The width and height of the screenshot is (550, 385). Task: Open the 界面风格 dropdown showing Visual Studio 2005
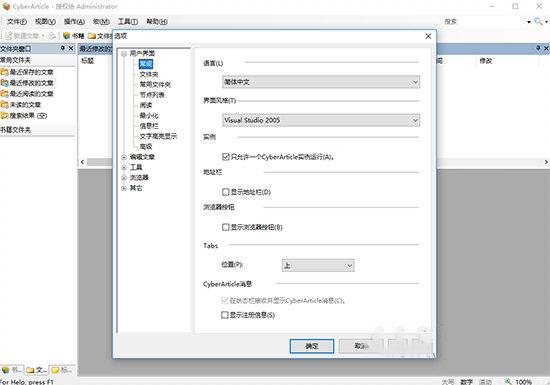pyautogui.click(x=321, y=120)
